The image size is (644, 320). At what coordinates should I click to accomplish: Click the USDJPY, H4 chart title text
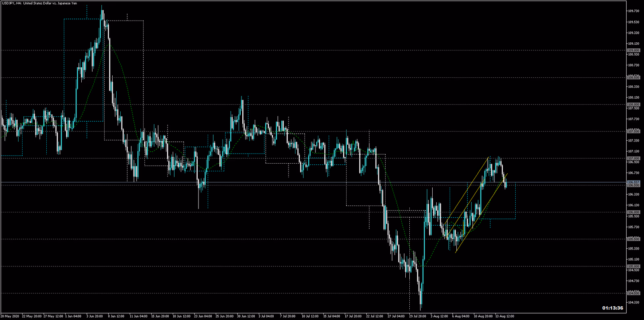click(39, 3)
